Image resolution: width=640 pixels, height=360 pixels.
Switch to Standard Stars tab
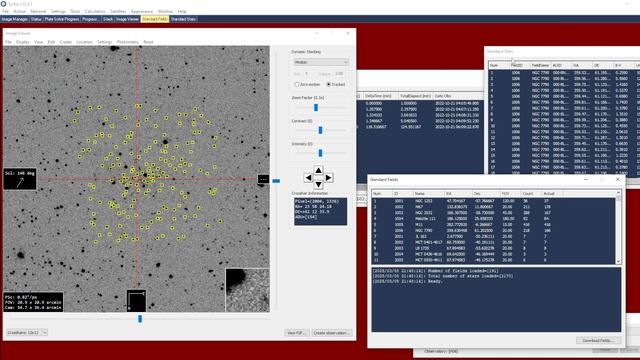[x=183, y=19]
